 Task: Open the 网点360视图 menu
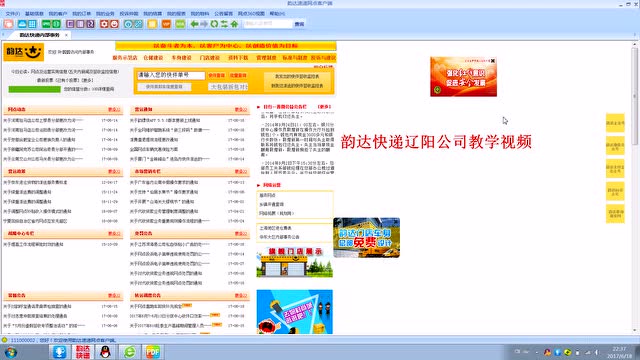click(251, 13)
